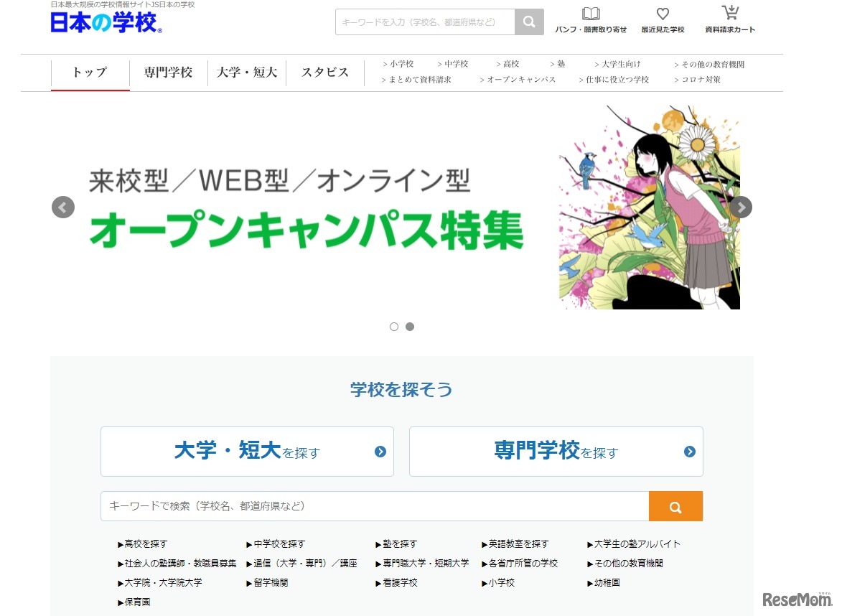Open the 看護学校 link

pos(399,583)
